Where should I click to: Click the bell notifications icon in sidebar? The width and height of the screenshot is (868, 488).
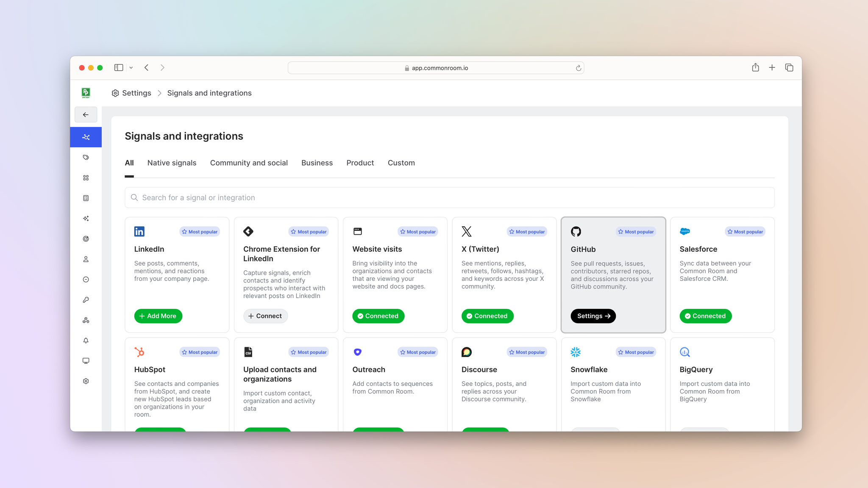click(86, 341)
